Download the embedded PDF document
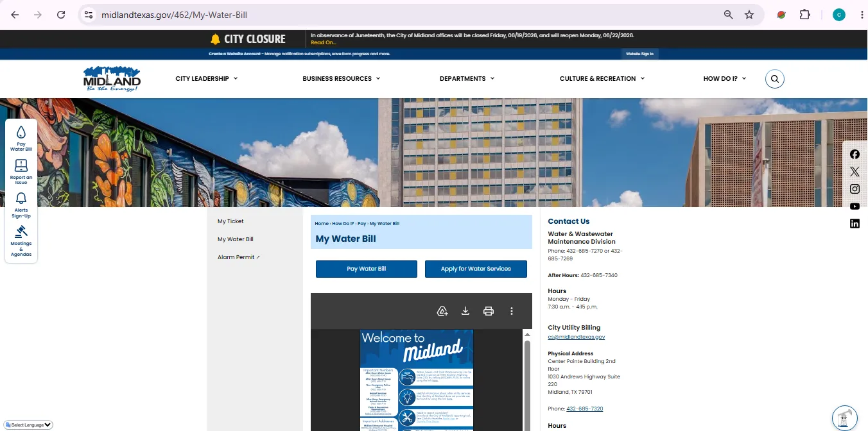This screenshot has width=868, height=431. (465, 311)
